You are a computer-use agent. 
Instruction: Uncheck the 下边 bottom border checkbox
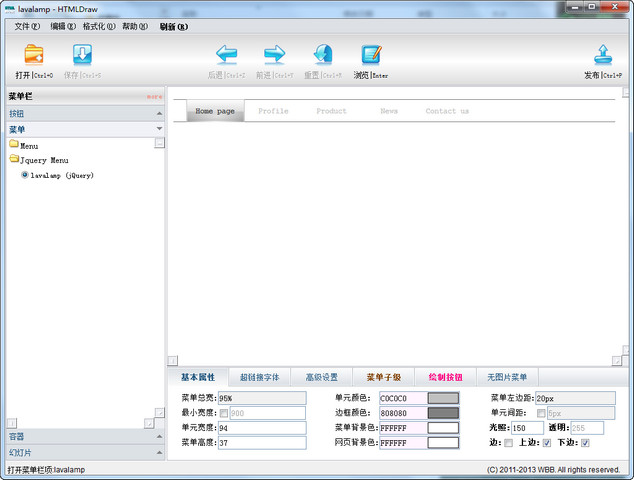(x=585, y=443)
